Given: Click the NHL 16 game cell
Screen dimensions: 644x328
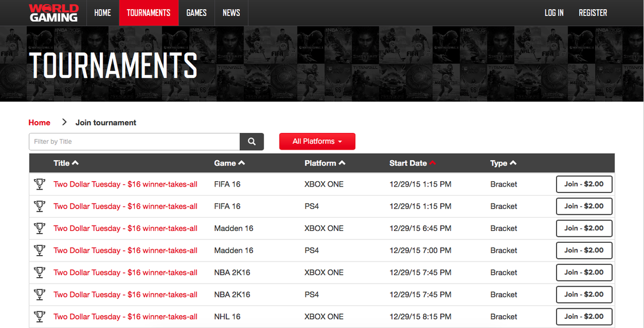Looking at the screenshot, I should tap(227, 317).
